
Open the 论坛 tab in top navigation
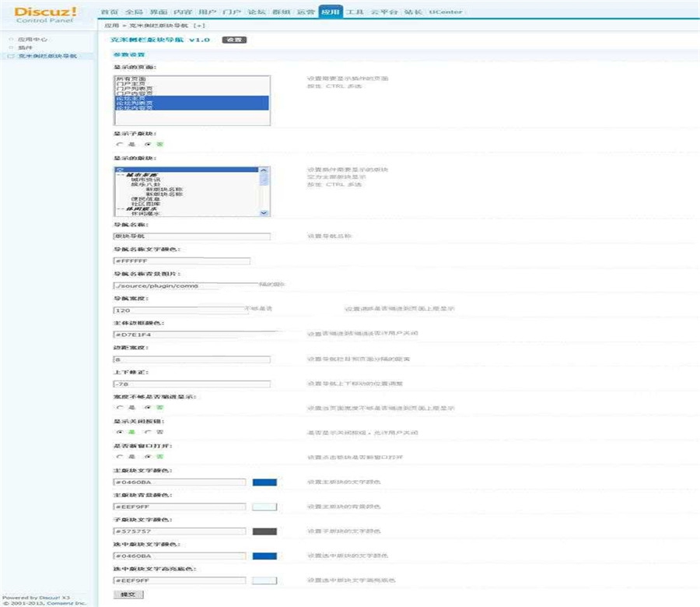click(x=255, y=12)
